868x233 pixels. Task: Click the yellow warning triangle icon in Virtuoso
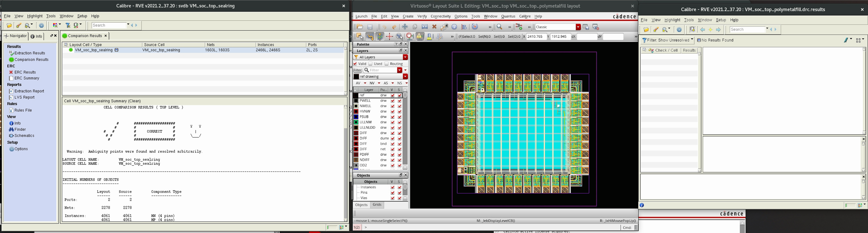click(x=420, y=37)
